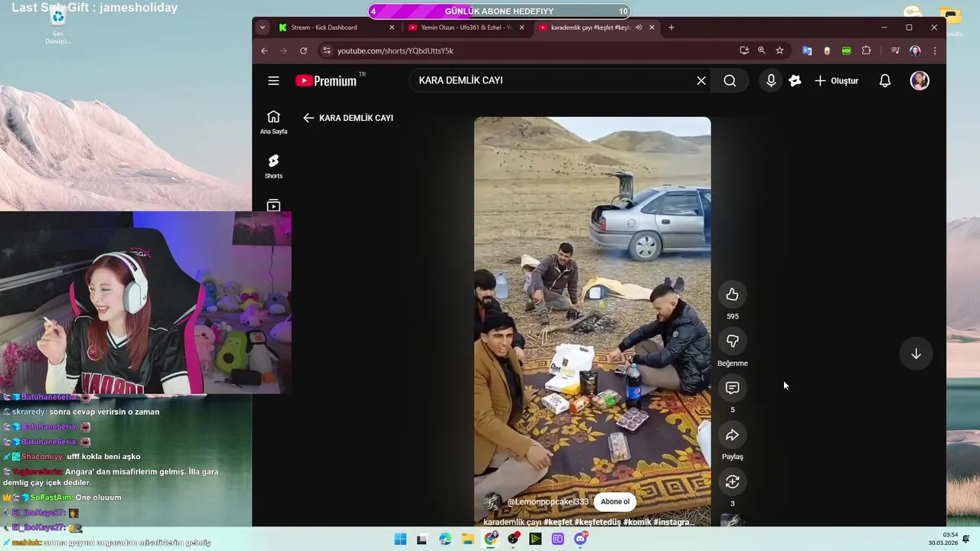980x551 pixels.
Task: View site information icon in address bar
Action: point(326,51)
